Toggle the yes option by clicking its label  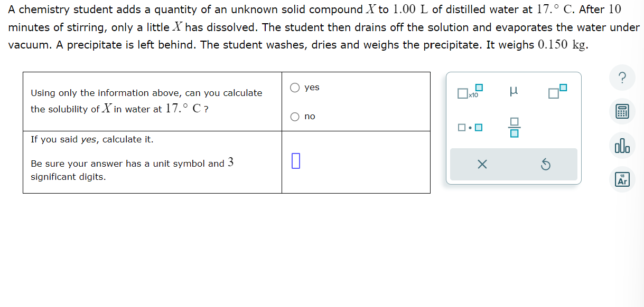coord(312,88)
